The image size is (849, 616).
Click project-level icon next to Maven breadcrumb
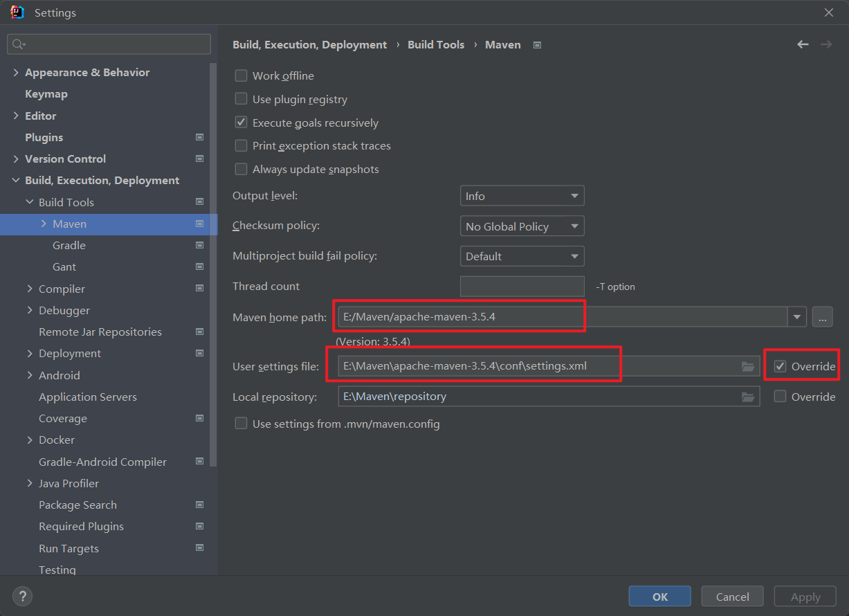coord(537,45)
